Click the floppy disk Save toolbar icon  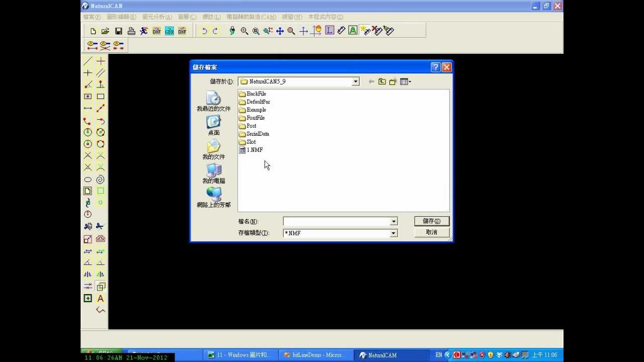[x=119, y=31]
